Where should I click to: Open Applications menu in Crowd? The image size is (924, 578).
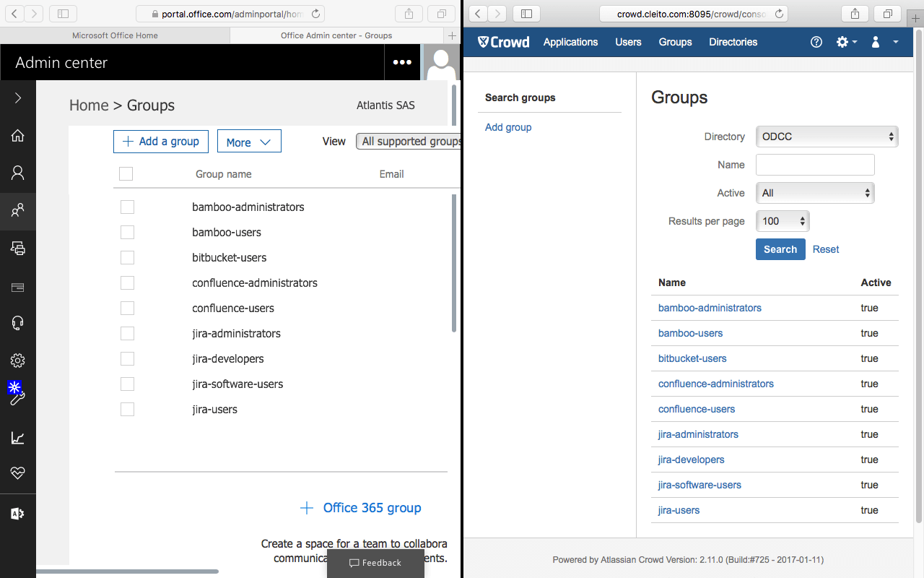tap(570, 42)
